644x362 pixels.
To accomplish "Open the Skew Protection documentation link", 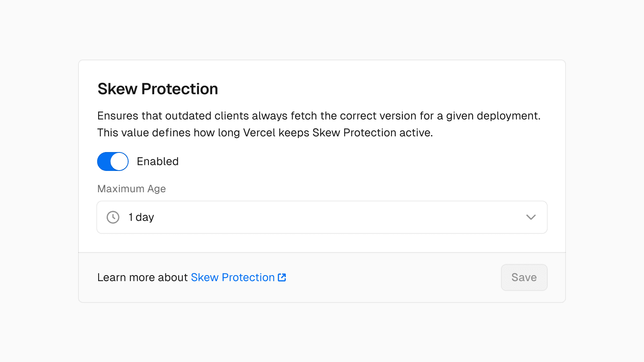I will (232, 278).
